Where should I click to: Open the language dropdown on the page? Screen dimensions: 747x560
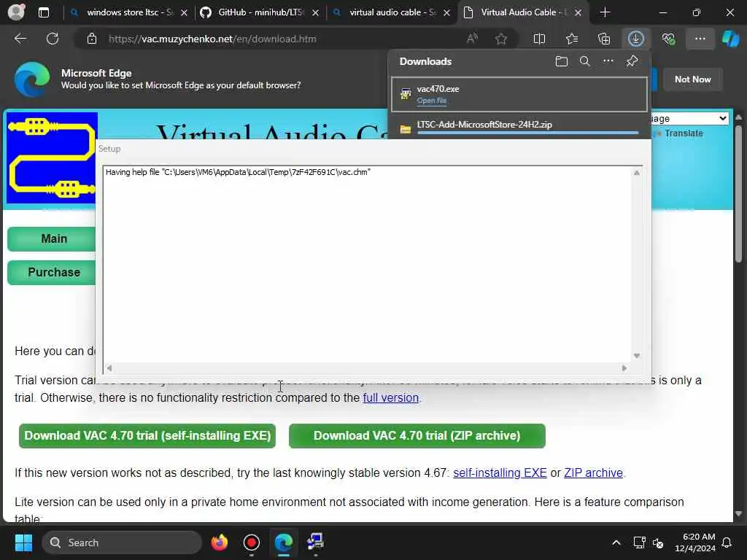690,118
